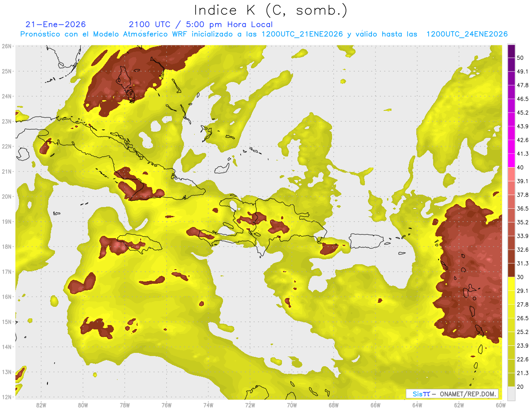Click the longitude axis label "60W"
Image resolution: width=532 pixels, height=411 pixels.
[x=501, y=405]
